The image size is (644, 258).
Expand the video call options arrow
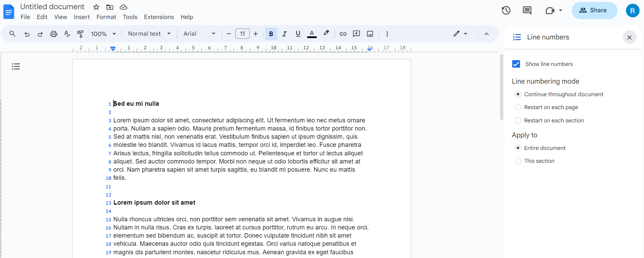pos(561,11)
